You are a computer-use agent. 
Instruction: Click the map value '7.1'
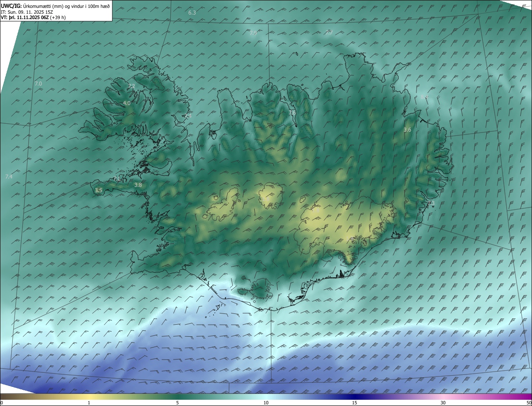(x=117, y=179)
